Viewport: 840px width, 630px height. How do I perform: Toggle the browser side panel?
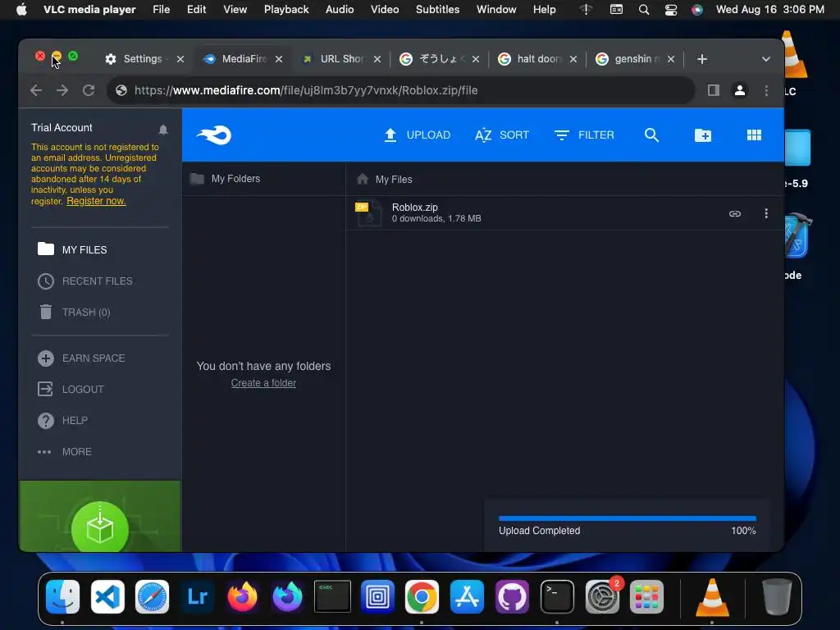coord(713,90)
